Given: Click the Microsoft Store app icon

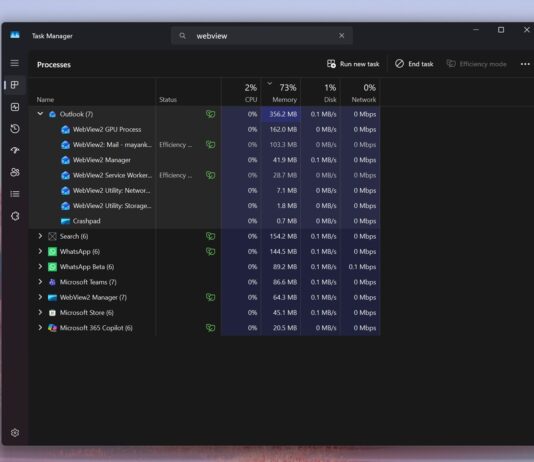Looking at the screenshot, I should coord(52,313).
